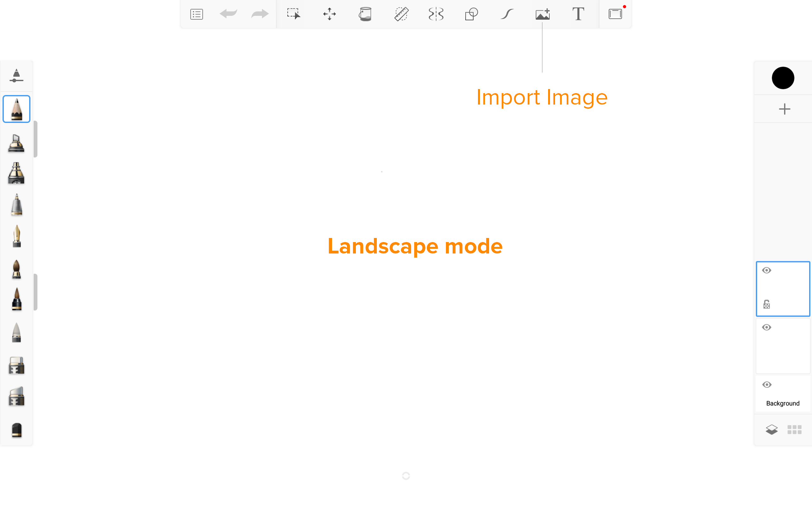Hide the Background layer with eye icon
This screenshot has height=507, width=812.
coord(767,385)
